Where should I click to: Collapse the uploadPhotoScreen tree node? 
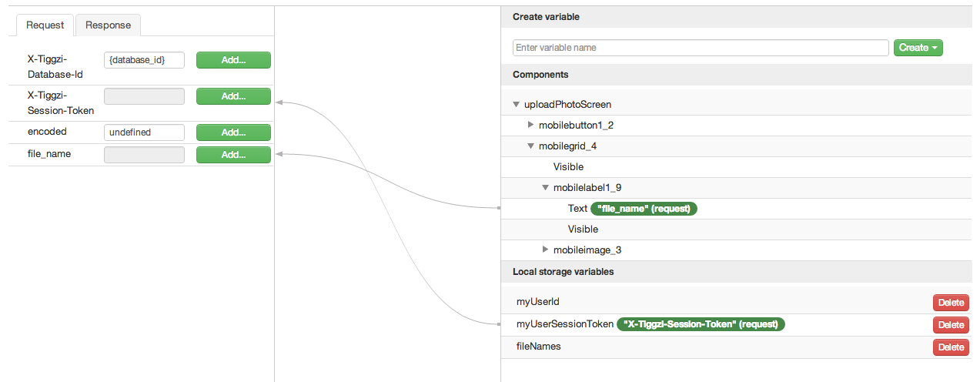(x=516, y=105)
